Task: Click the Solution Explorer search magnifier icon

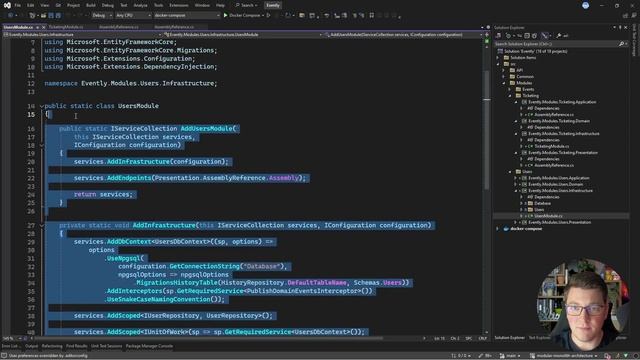Action: tap(621, 44)
